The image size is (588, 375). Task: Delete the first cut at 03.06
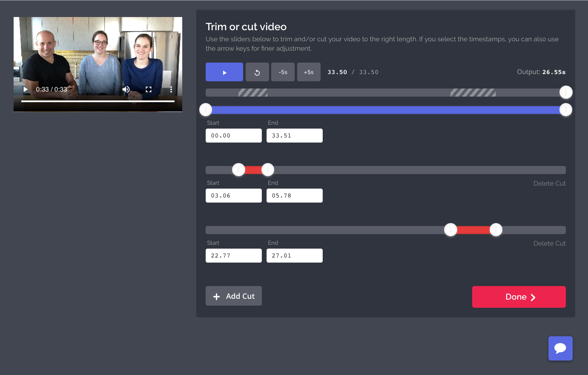[549, 183]
